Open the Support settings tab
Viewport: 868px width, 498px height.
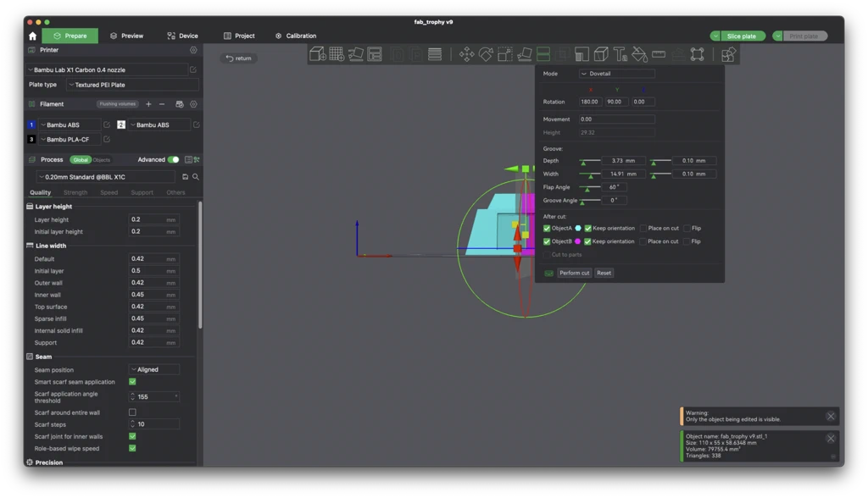pos(142,192)
